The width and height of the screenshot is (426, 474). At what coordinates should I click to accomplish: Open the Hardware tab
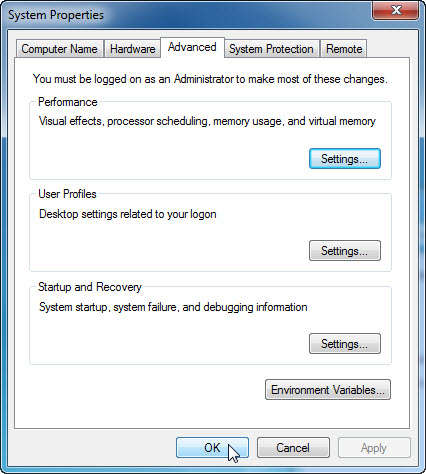point(132,49)
